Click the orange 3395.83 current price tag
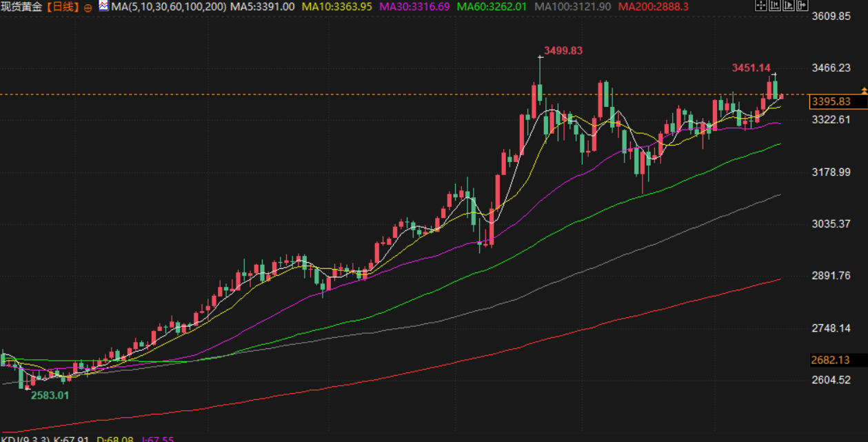The image size is (868, 442). click(x=830, y=102)
